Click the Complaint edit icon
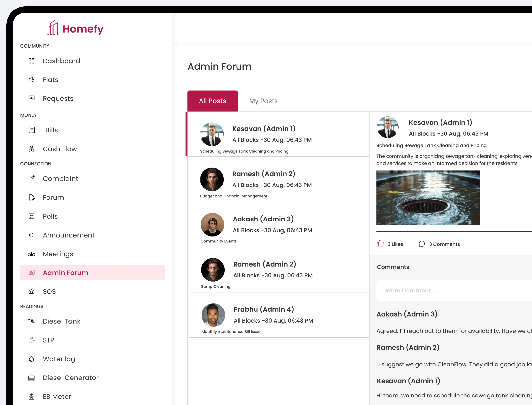The height and width of the screenshot is (405, 532). point(32,178)
